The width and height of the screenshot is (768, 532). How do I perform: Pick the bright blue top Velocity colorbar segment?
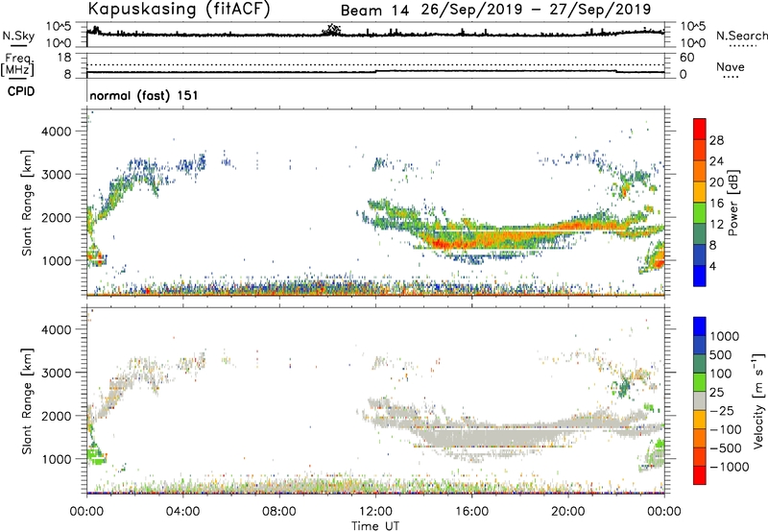click(x=700, y=326)
